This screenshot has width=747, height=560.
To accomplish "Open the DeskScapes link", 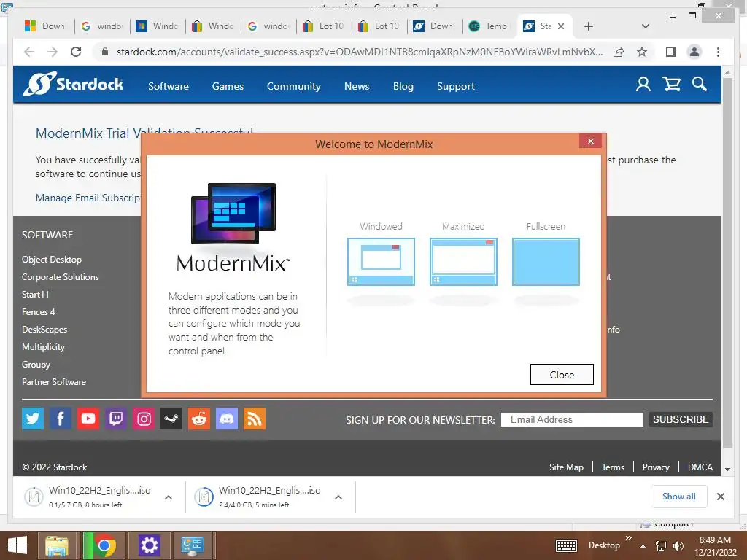I will (x=44, y=330).
